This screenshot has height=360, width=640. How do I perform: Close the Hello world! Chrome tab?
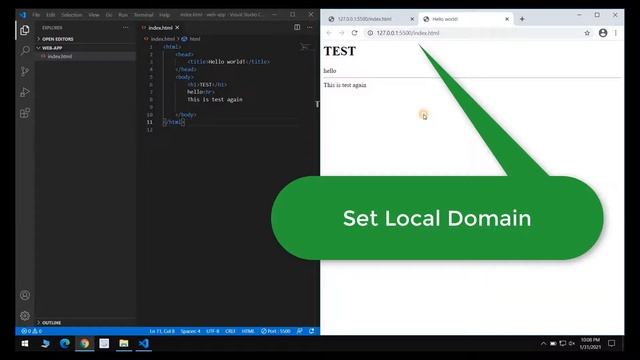(507, 19)
